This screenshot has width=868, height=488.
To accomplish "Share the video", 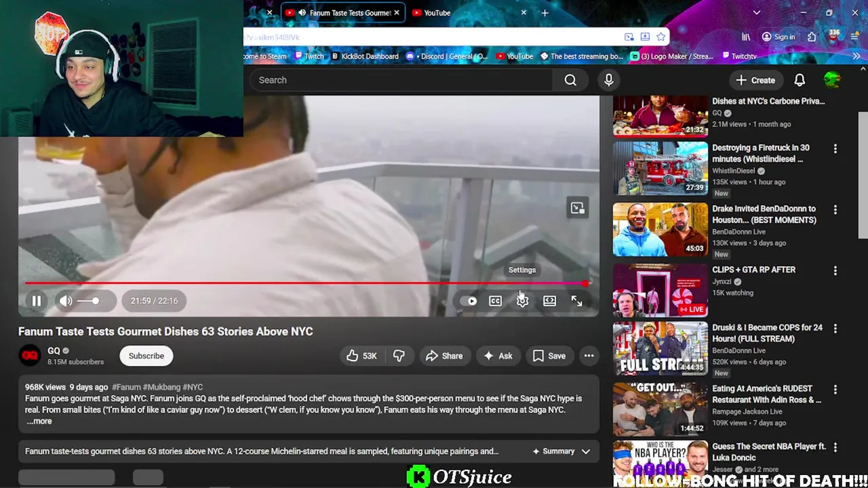I will (x=444, y=356).
